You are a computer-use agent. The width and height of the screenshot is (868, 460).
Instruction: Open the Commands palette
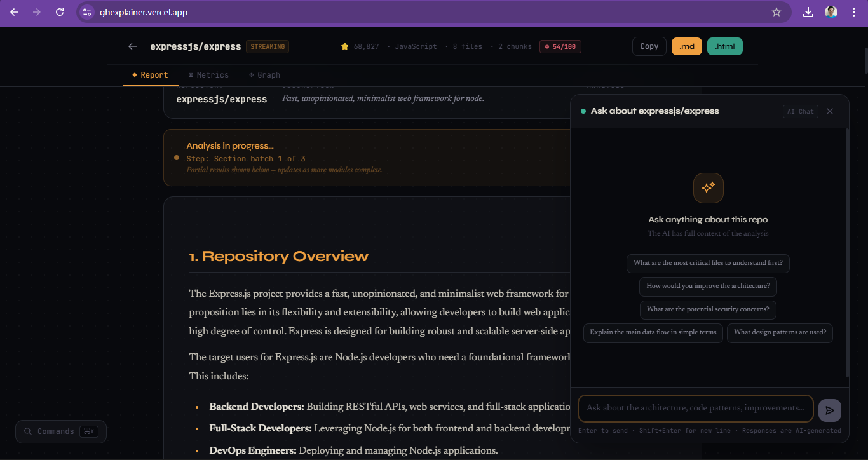click(x=60, y=431)
